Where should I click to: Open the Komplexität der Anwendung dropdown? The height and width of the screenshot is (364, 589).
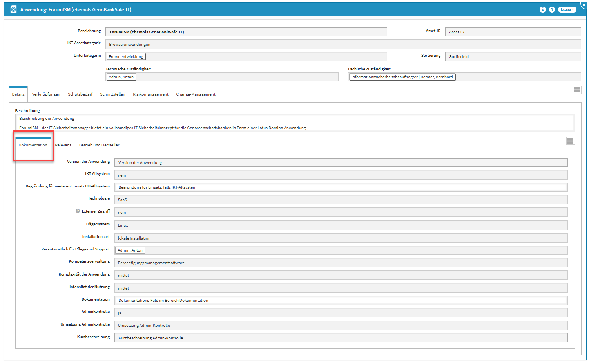point(341,275)
